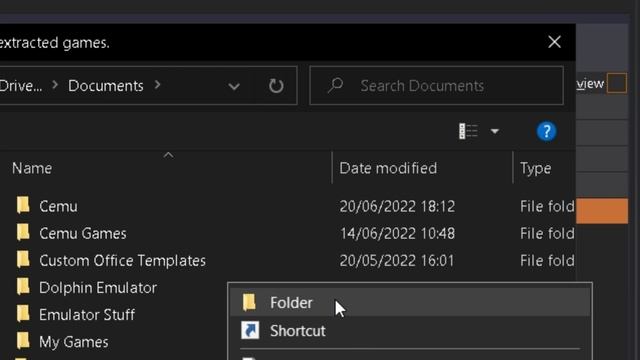Open the help question mark icon

click(x=546, y=131)
